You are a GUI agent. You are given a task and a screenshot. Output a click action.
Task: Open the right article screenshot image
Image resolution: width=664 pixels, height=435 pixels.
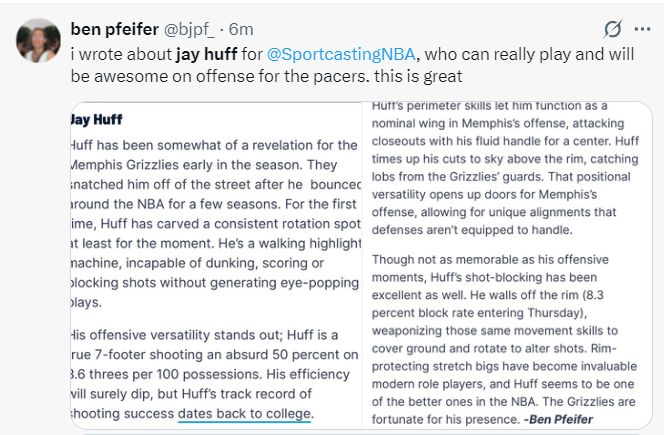[x=507, y=265]
